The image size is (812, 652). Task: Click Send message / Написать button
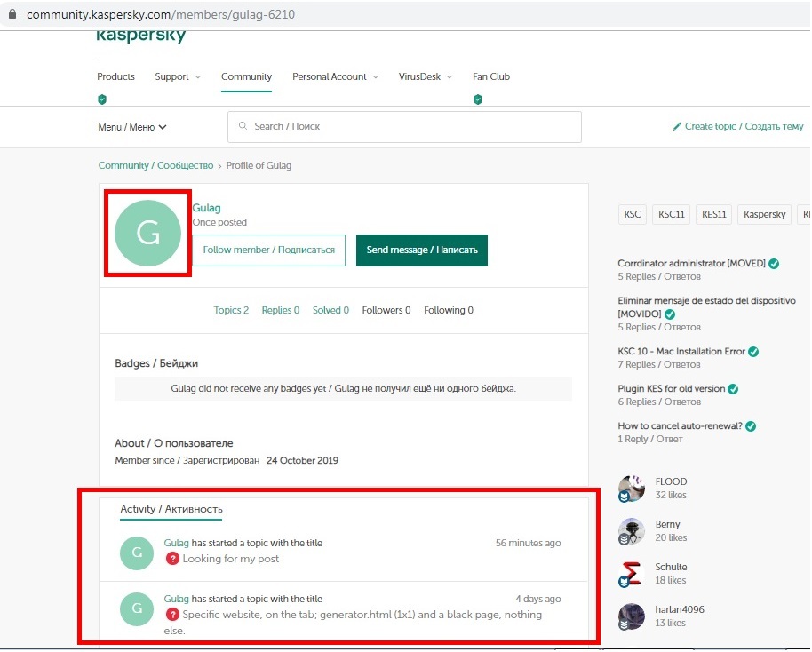(421, 250)
